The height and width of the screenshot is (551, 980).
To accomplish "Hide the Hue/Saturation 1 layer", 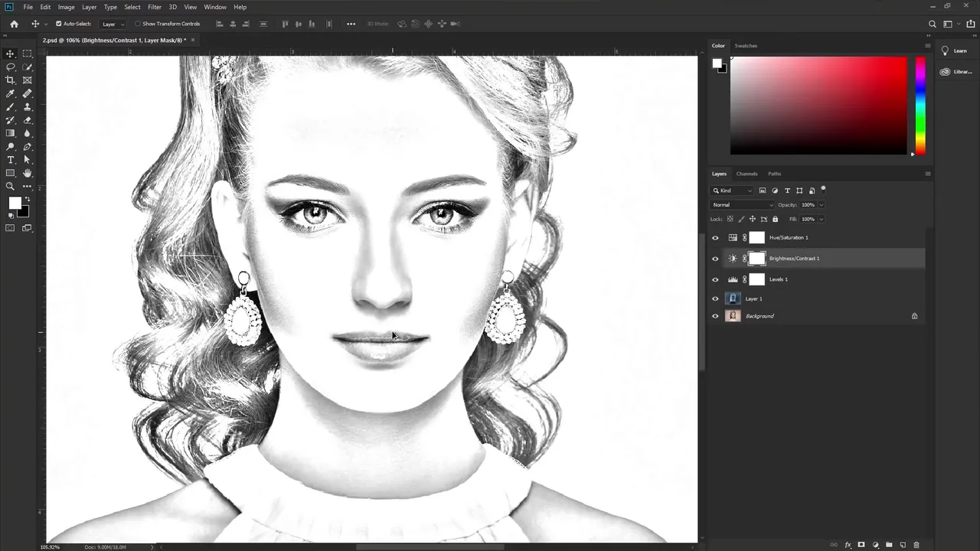I will pyautogui.click(x=716, y=238).
